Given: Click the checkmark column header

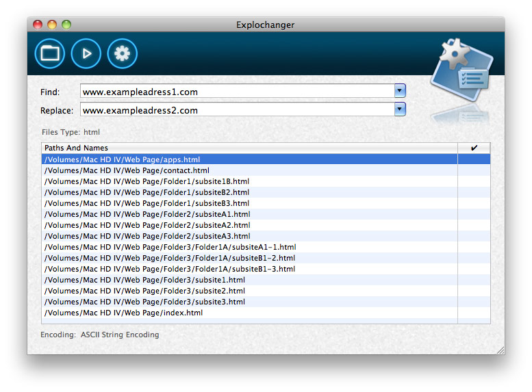Looking at the screenshot, I should click(x=474, y=148).
